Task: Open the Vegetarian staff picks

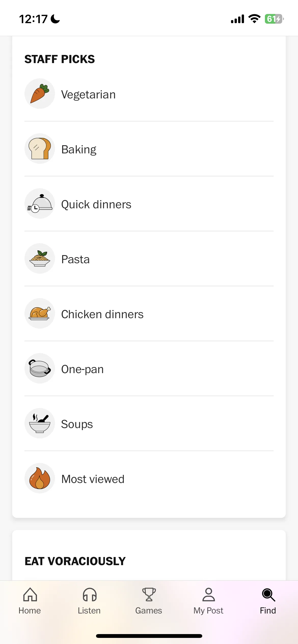Action: pyautogui.click(x=149, y=94)
